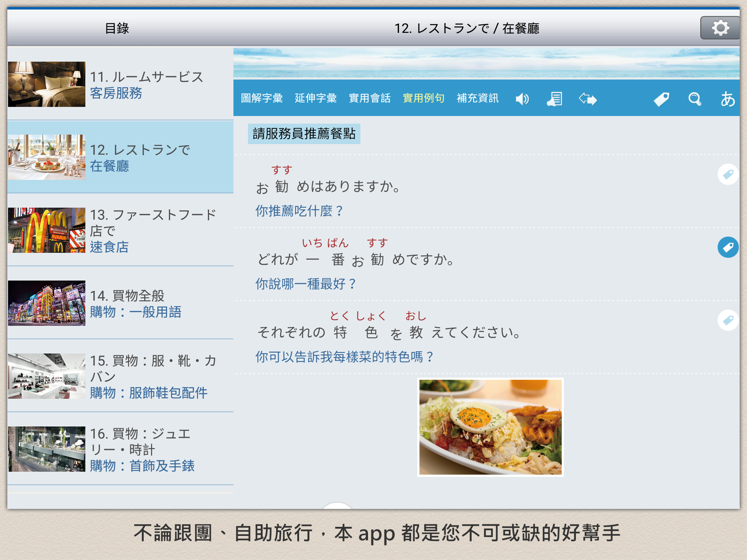Remove bookmark on どれが一番お勧めですか
The height and width of the screenshot is (560, 747).
pos(728,247)
